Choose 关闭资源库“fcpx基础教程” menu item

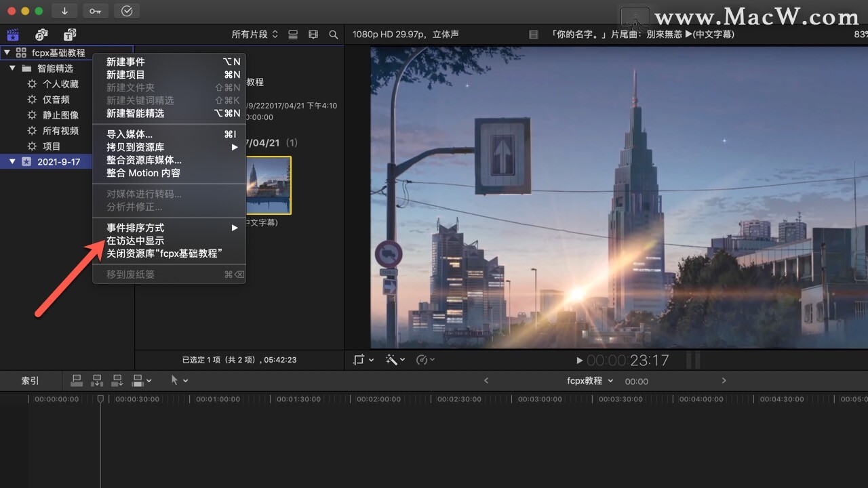tap(169, 253)
